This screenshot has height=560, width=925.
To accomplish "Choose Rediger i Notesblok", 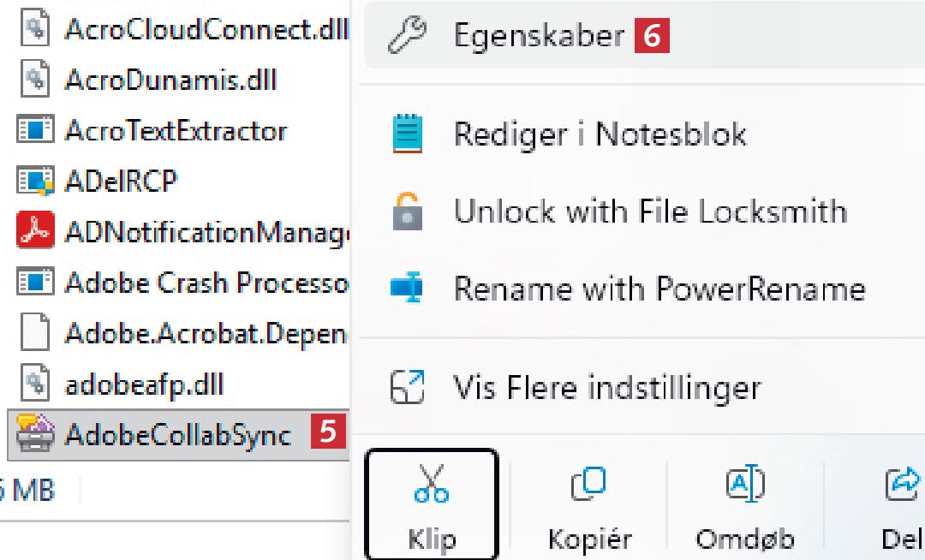I will tap(600, 134).
